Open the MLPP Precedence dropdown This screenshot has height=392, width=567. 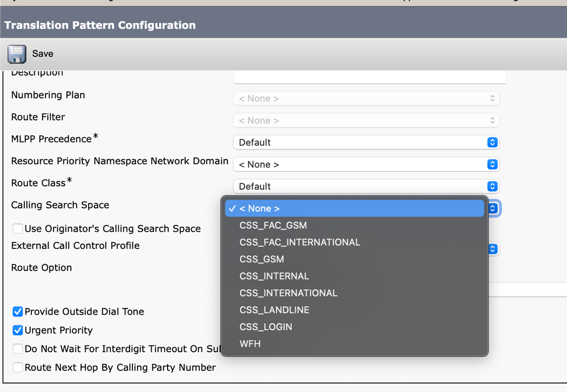[366, 143]
